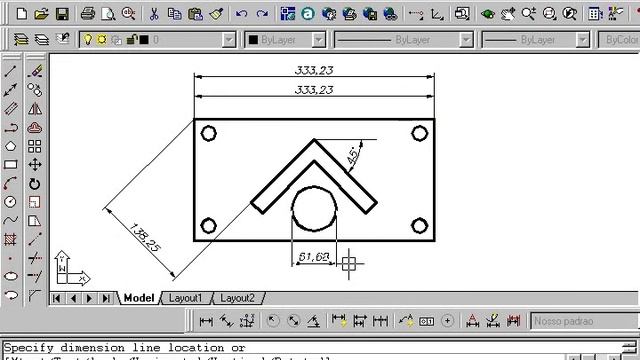Open the lineweight ByLayer dropdown
Image resolution: width=640 pixels, height=360 pixels.
click(582, 40)
